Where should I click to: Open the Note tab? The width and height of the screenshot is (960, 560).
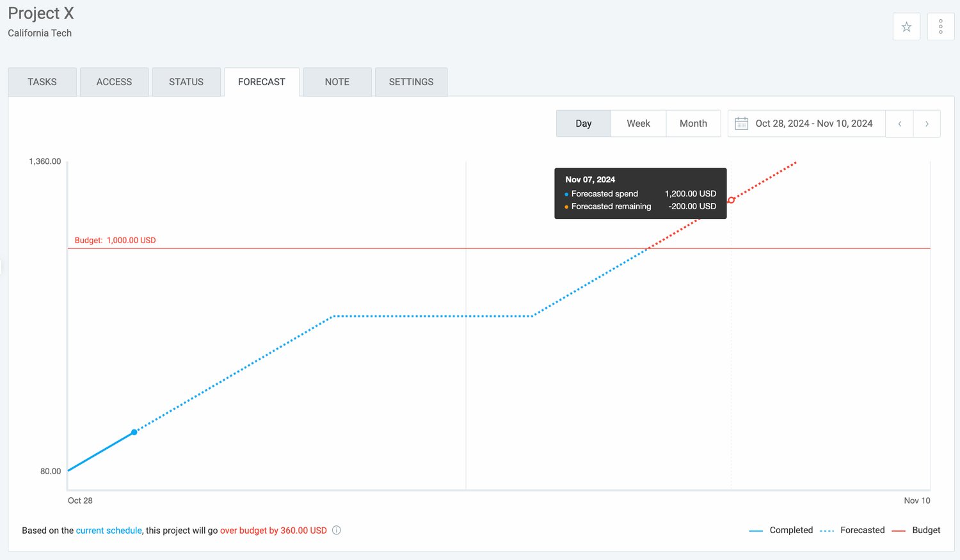click(337, 82)
